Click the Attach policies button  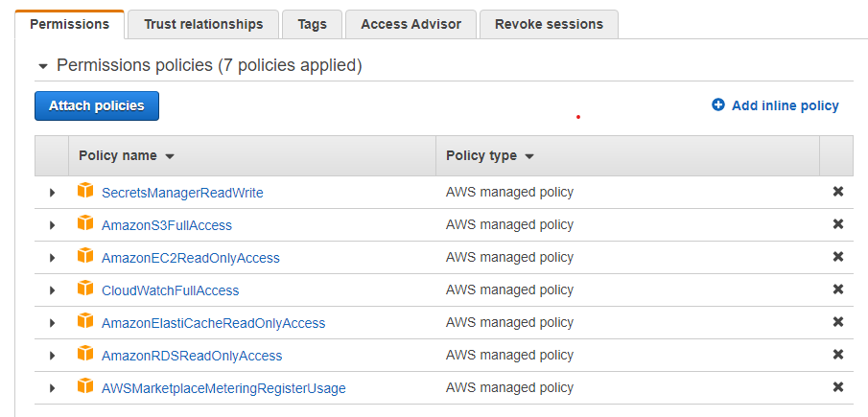click(x=97, y=105)
